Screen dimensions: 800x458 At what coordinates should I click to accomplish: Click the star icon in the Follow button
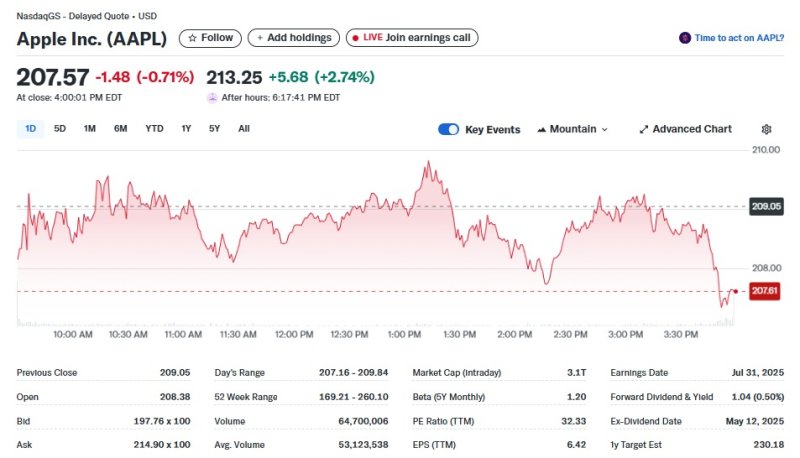coord(192,38)
